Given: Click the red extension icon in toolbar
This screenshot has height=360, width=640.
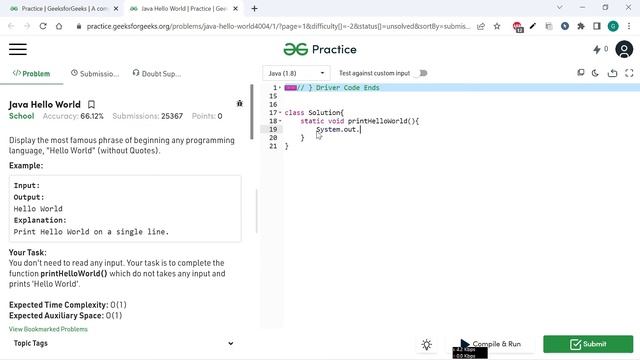Looking at the screenshot, I should click(518, 27).
